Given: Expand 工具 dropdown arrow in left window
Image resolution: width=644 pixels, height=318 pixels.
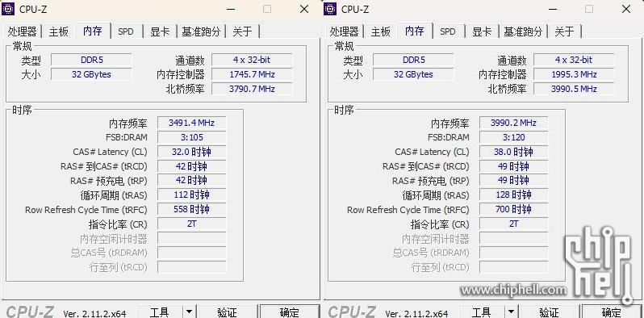Looking at the screenshot, I should coord(189,312).
